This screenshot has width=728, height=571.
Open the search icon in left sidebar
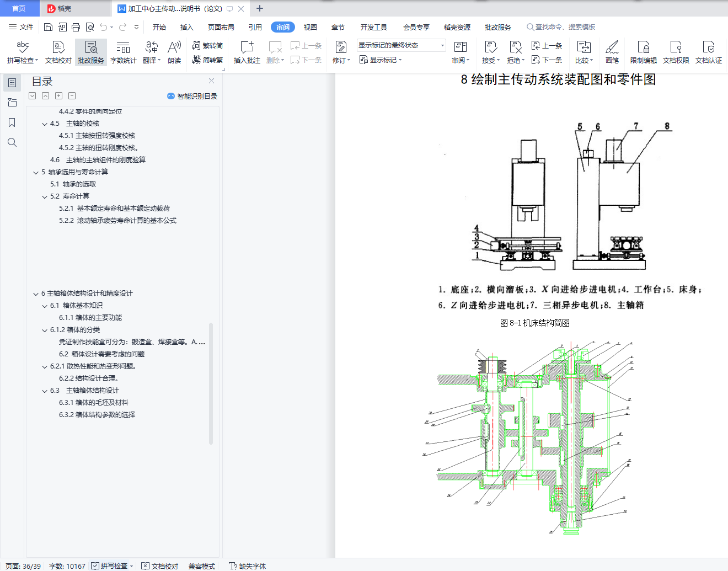tap(12, 142)
